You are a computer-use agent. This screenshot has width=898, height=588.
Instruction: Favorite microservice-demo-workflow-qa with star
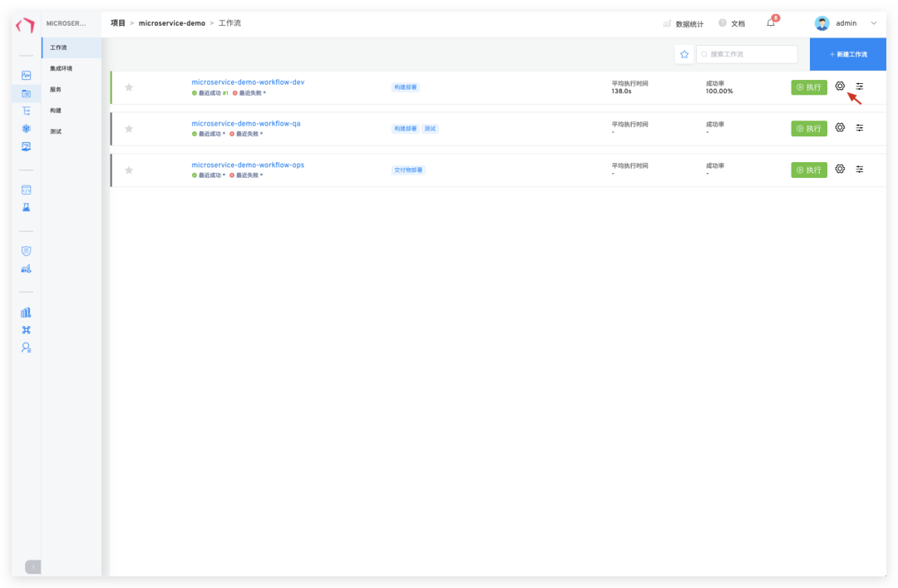[x=129, y=128]
